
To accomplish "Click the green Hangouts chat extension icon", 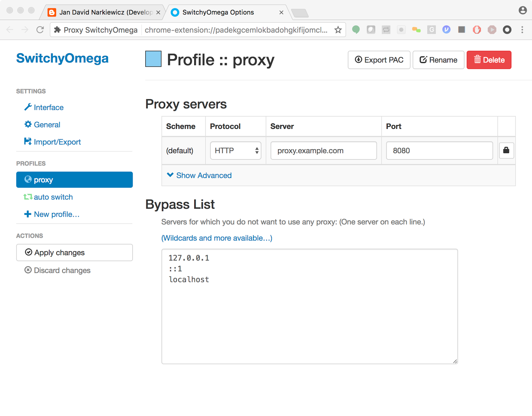I will 356,30.
